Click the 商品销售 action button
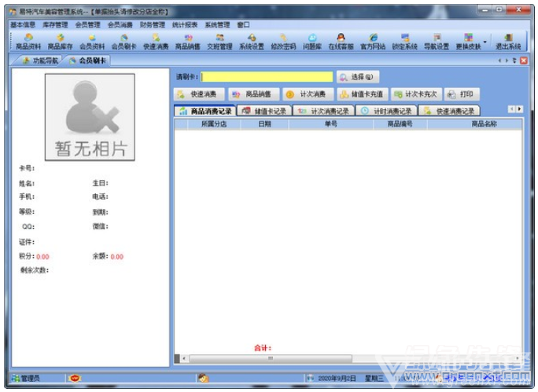538x392 pixels. point(254,94)
